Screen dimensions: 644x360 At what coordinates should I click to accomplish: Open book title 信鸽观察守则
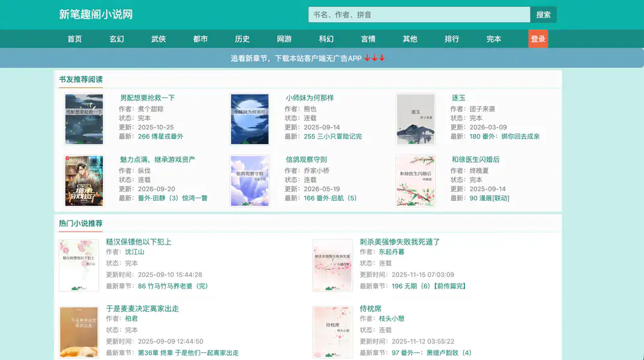pos(307,159)
